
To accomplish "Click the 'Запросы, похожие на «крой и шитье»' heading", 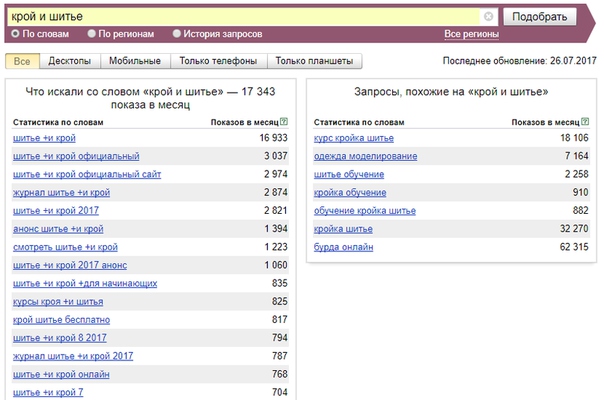I will 451,92.
